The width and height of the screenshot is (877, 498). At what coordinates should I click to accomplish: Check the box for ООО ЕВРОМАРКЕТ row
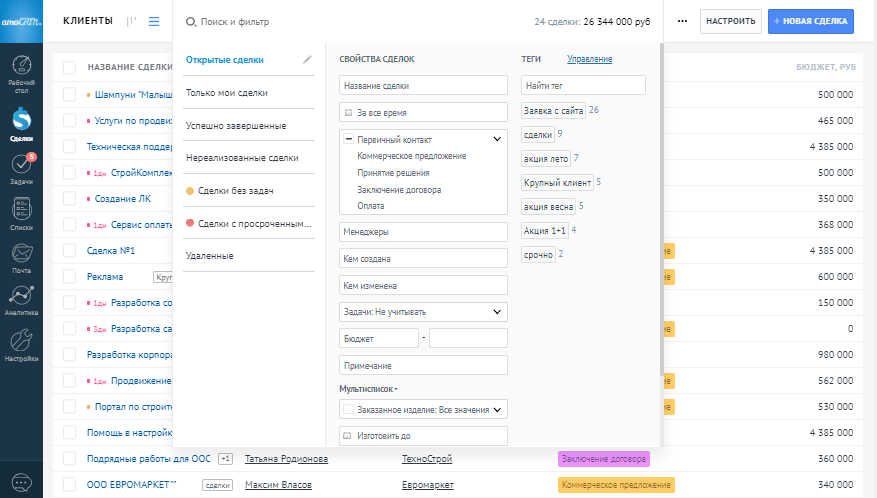point(70,485)
